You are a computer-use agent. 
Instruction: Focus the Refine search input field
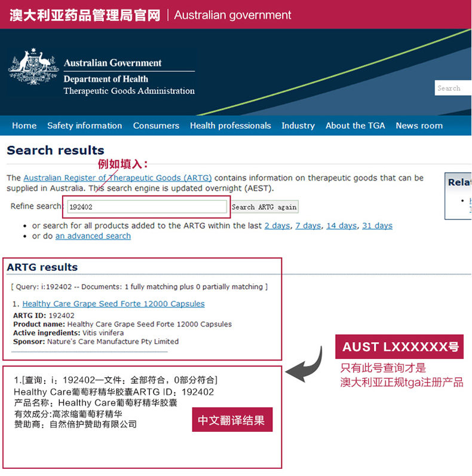pos(146,207)
